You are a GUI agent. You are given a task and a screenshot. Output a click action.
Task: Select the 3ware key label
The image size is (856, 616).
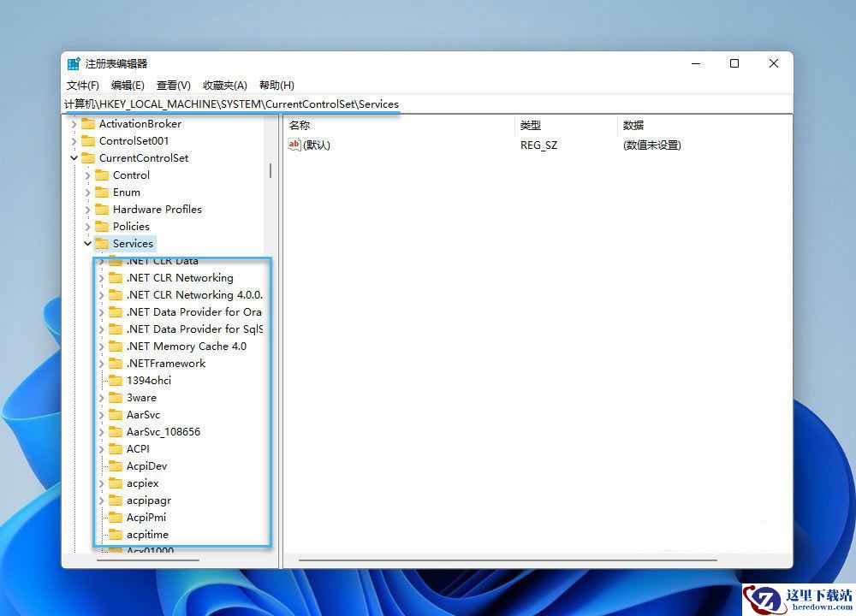(141, 398)
